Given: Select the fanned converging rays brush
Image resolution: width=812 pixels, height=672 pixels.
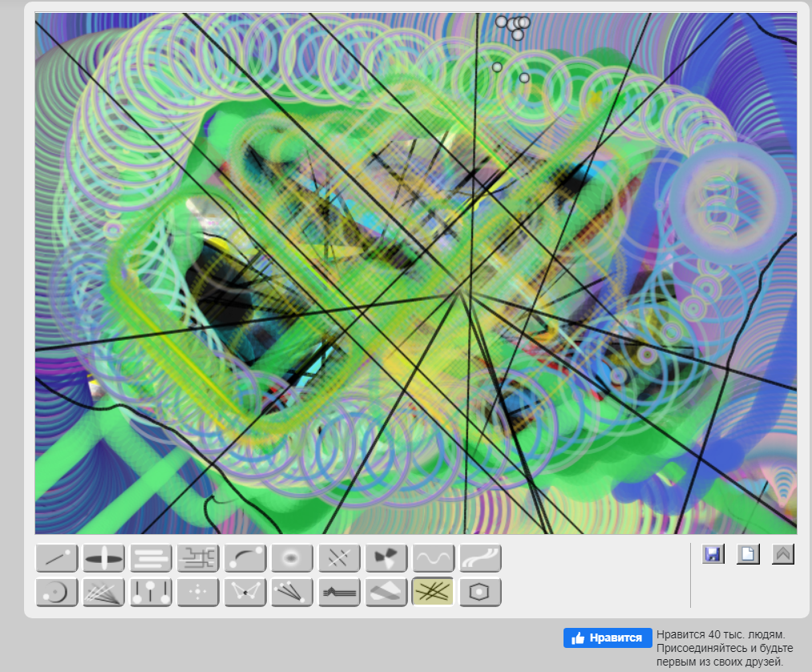Looking at the screenshot, I should tap(103, 592).
